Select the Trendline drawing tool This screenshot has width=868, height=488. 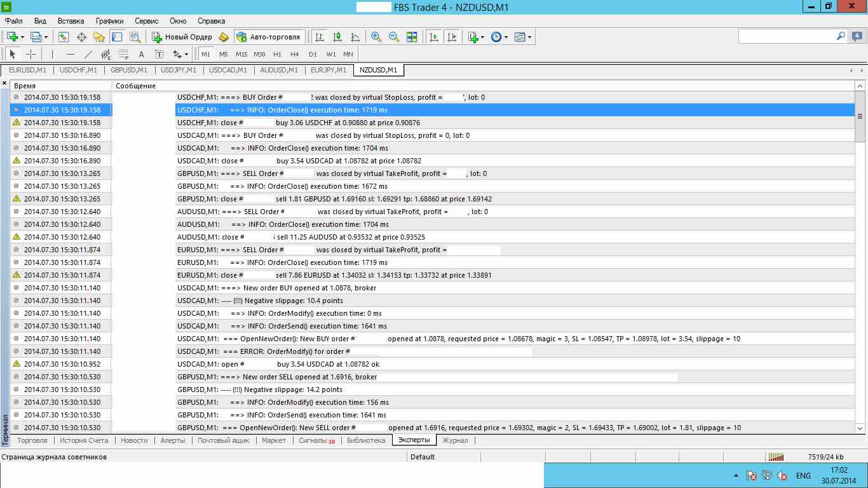coord(88,54)
